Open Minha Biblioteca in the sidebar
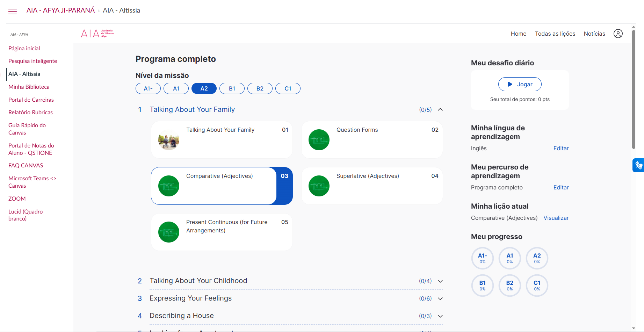This screenshot has height=332, width=644. [29, 87]
